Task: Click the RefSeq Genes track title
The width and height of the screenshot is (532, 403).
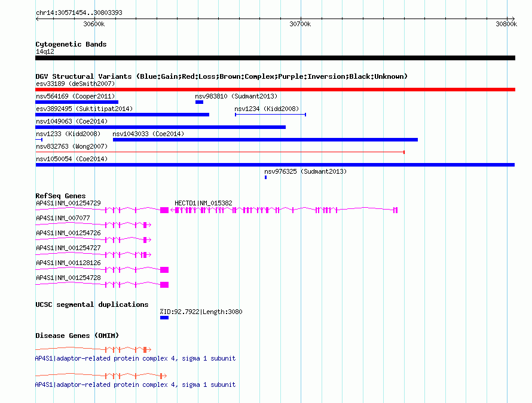Action: (60, 196)
